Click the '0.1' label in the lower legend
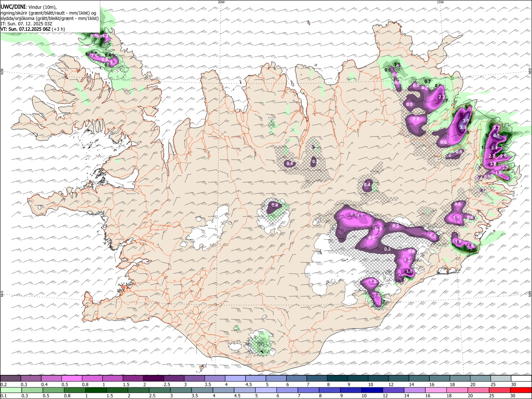Screen dimensions: 532x399 3,396
